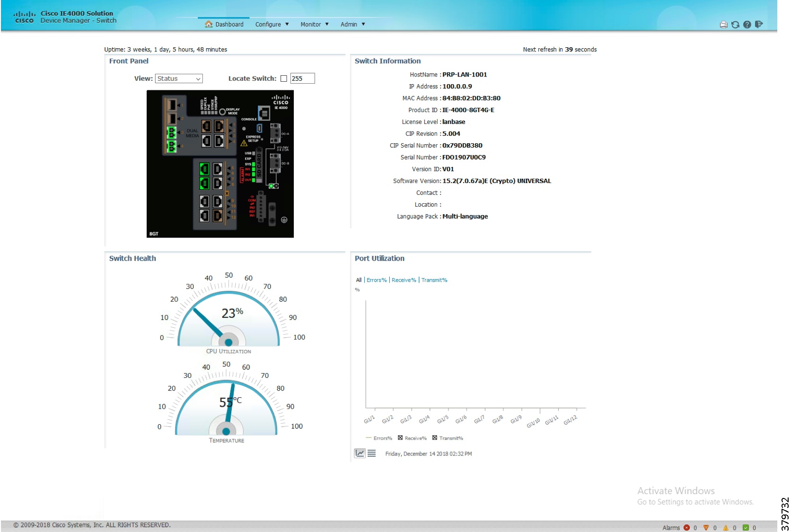Filter port utilization by Errors%

[x=377, y=280]
